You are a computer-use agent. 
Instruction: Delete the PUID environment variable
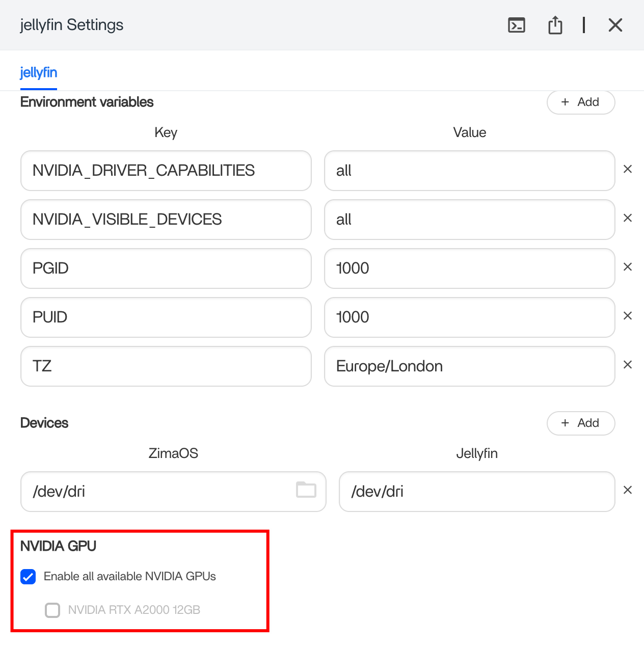coord(628,316)
